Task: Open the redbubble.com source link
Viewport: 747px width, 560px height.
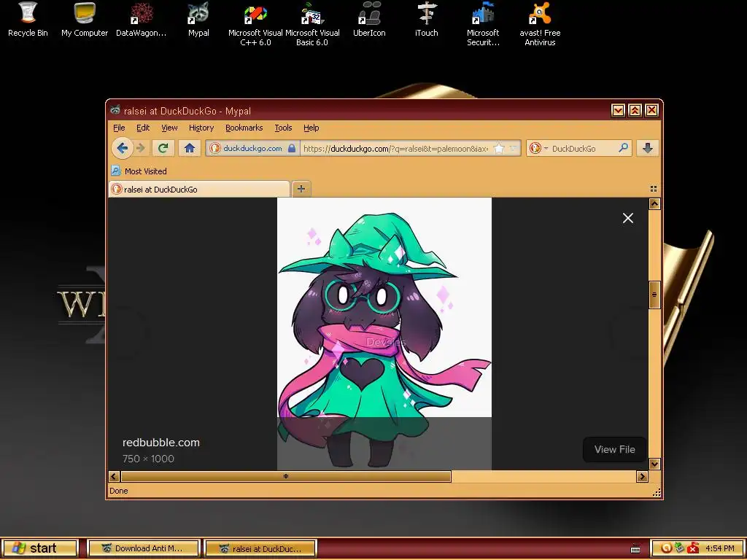Action: [x=161, y=443]
